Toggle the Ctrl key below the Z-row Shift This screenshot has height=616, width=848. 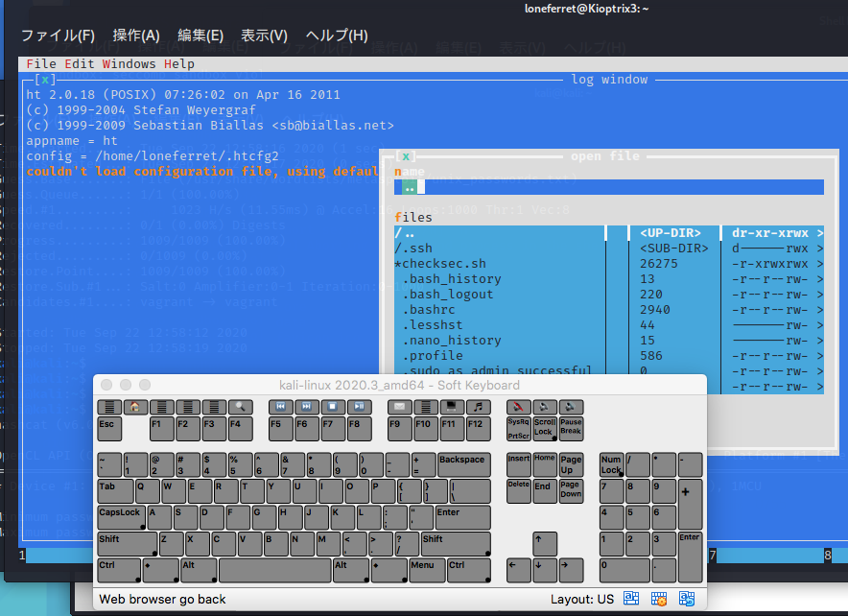click(x=119, y=570)
